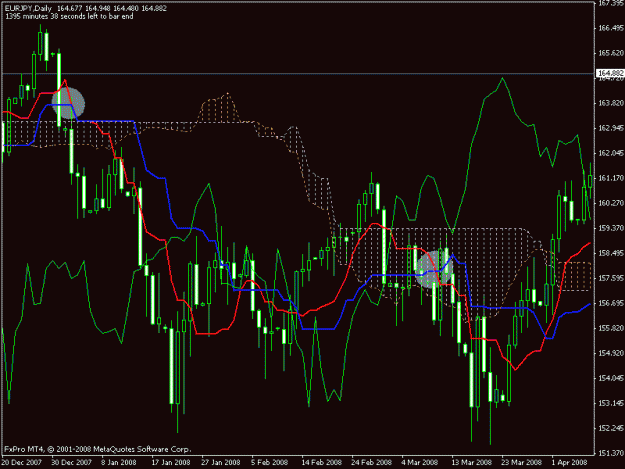Click the 162.045 price scale label
Screen dimensions: 625x469
click(x=611, y=153)
